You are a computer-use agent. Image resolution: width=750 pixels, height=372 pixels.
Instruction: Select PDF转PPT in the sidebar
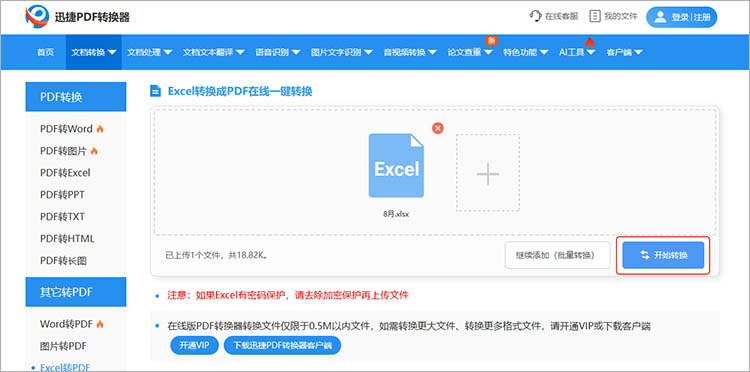tap(62, 195)
